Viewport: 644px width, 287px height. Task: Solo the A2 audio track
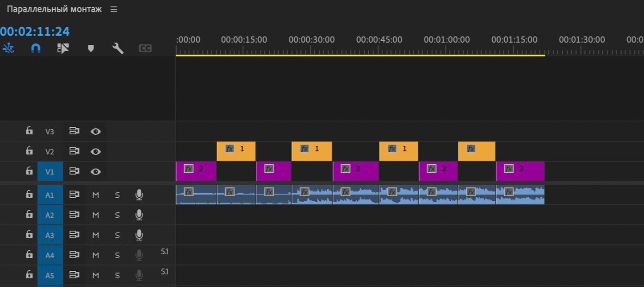click(118, 215)
